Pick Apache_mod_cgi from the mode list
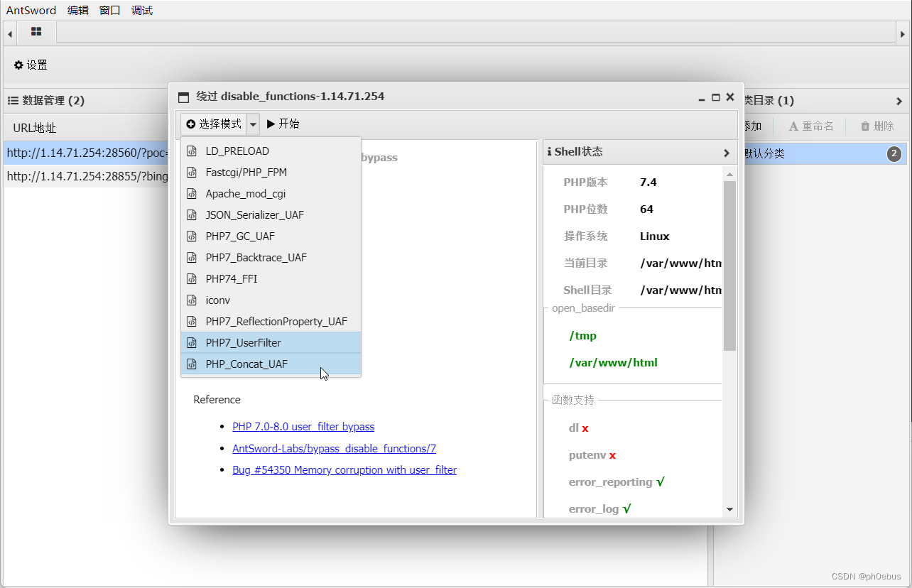This screenshot has height=588, width=912. click(271, 193)
